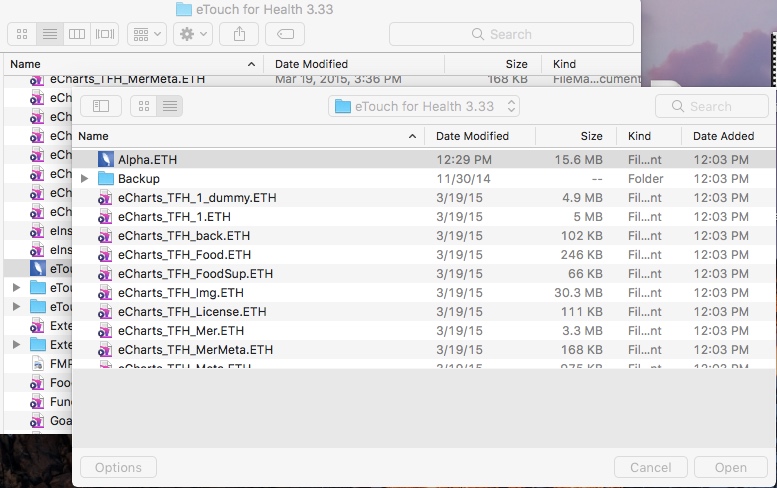Select the Alpha.ETH file name
Viewport: 777px width, 488px height.
[147, 160]
